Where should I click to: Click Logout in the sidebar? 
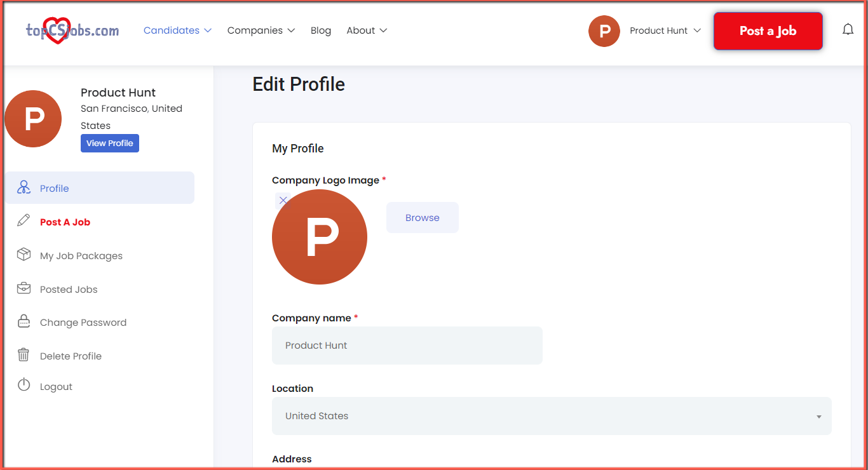(56, 387)
